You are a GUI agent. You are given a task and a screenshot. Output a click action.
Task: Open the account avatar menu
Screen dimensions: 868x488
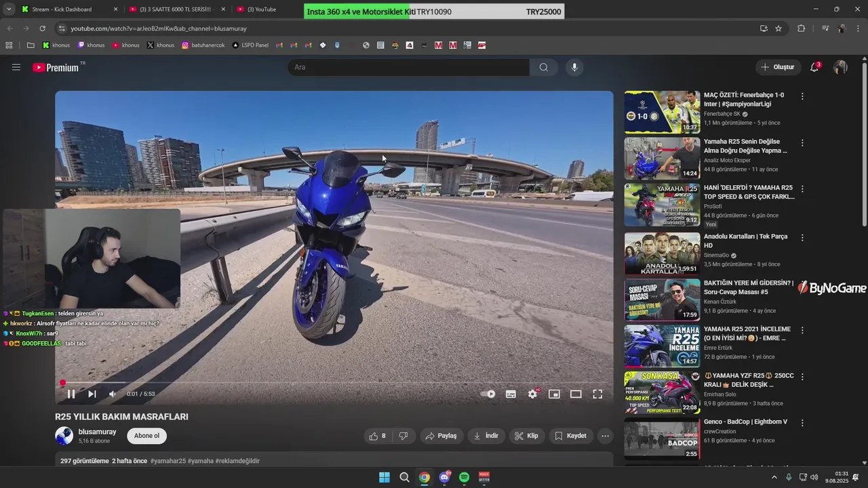(x=840, y=67)
